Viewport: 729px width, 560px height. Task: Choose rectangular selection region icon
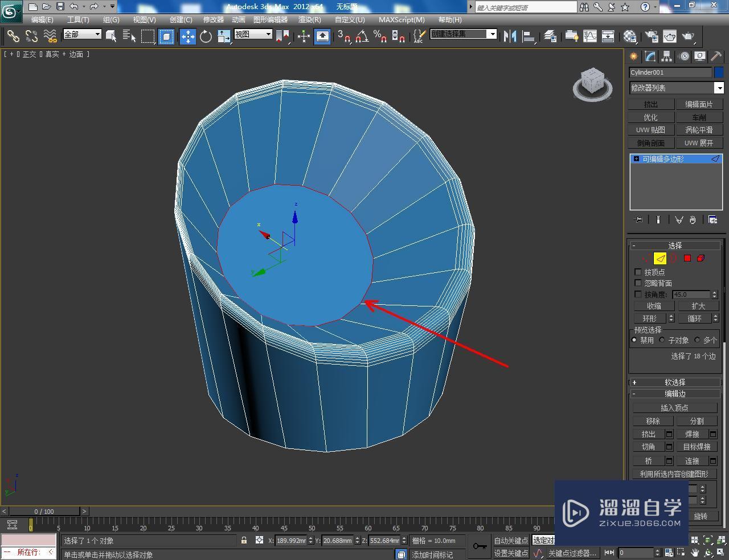[148, 36]
